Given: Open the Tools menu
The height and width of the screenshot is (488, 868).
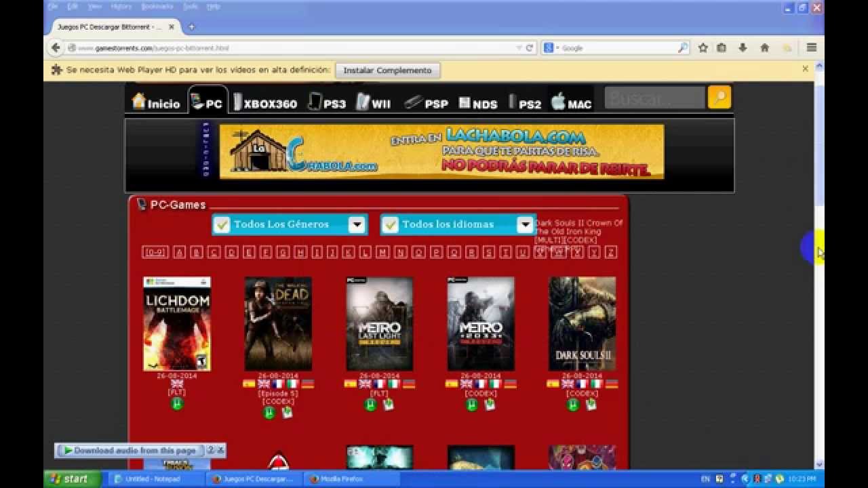Looking at the screenshot, I should pyautogui.click(x=191, y=6).
